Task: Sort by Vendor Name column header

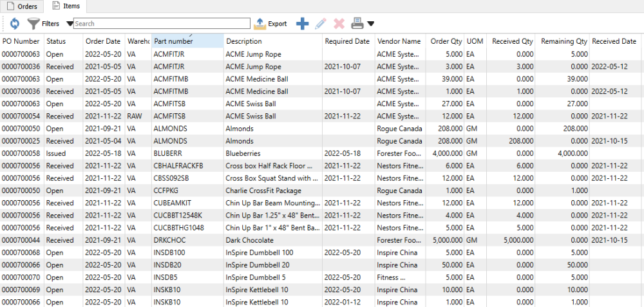Action: click(x=399, y=41)
